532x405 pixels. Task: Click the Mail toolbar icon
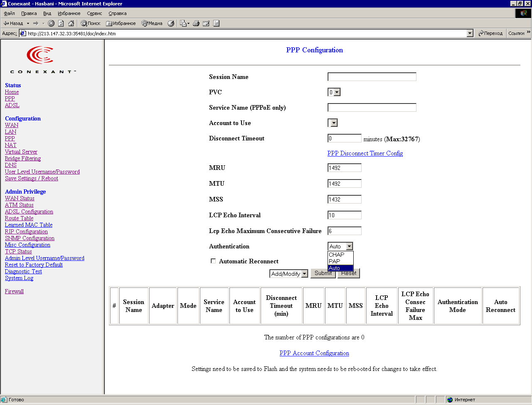[185, 23]
